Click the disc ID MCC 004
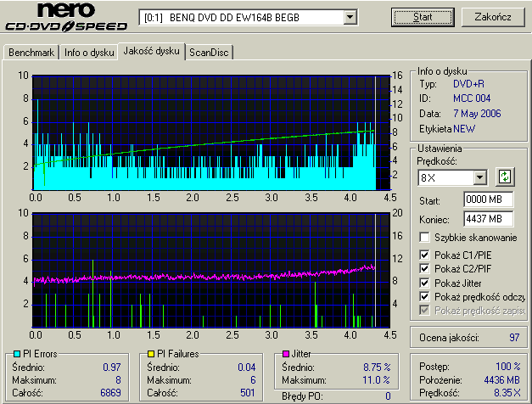532x404 pixels. [x=472, y=98]
